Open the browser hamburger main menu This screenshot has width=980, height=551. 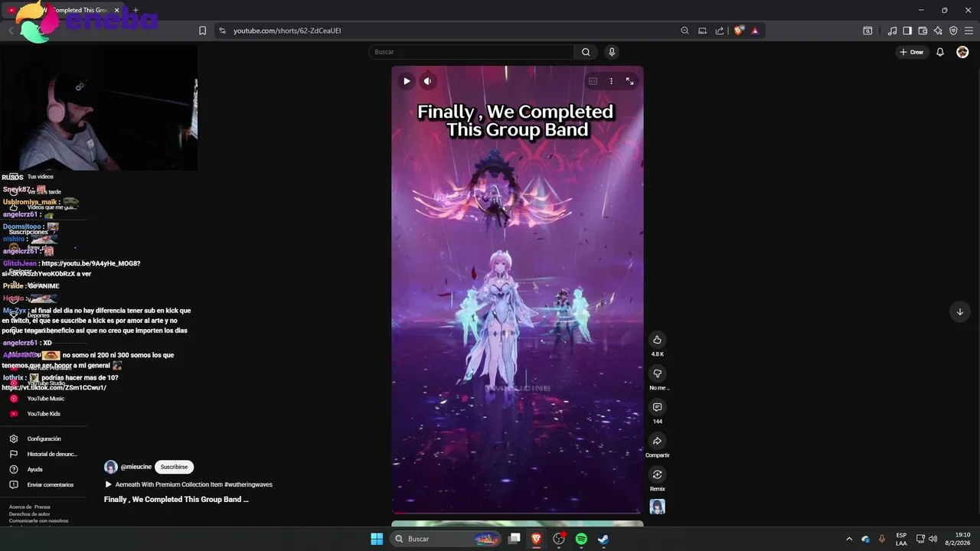[969, 31]
